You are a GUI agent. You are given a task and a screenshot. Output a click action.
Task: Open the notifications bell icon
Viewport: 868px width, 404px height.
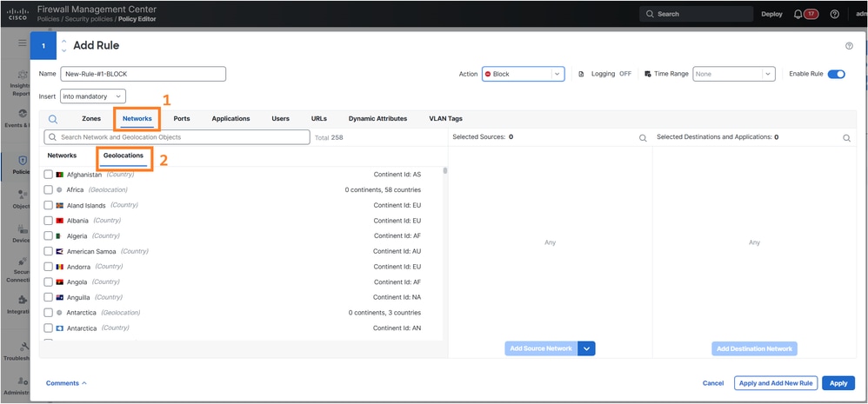click(798, 15)
